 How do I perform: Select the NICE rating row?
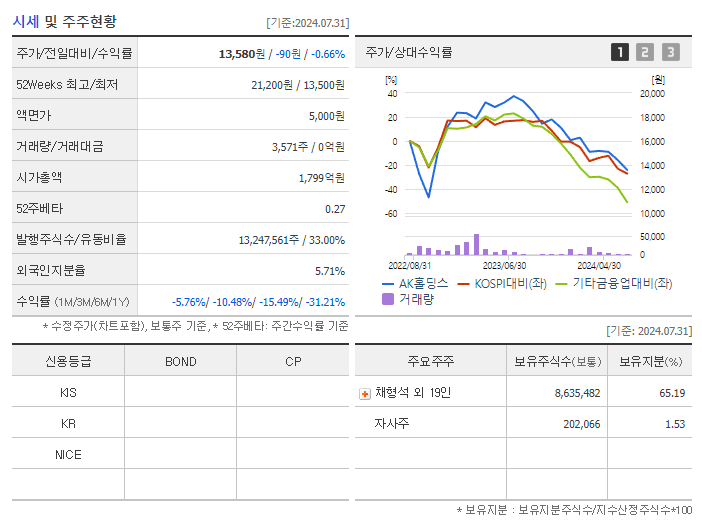coord(180,454)
